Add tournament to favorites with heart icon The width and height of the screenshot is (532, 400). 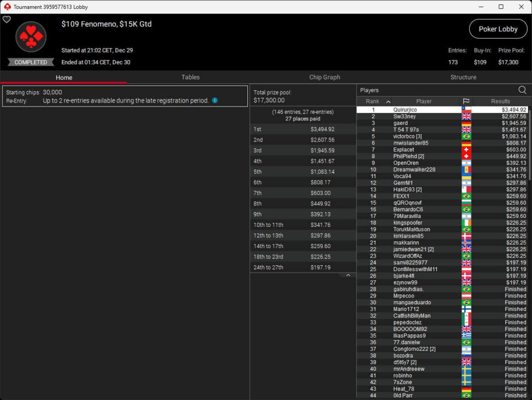(x=7, y=20)
